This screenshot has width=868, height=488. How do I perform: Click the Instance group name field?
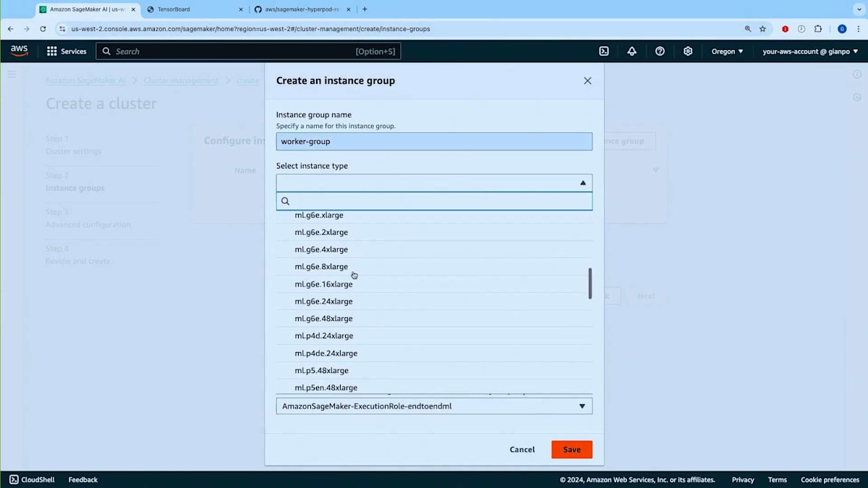pyautogui.click(x=434, y=141)
